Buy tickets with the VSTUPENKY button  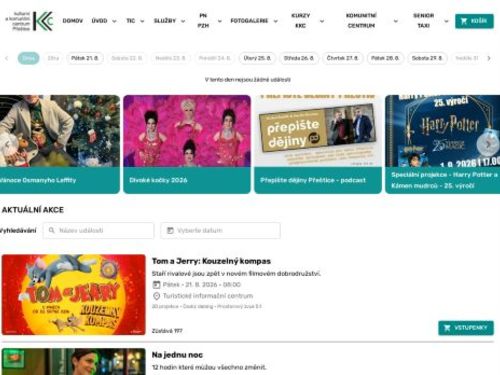pyautogui.click(x=466, y=328)
